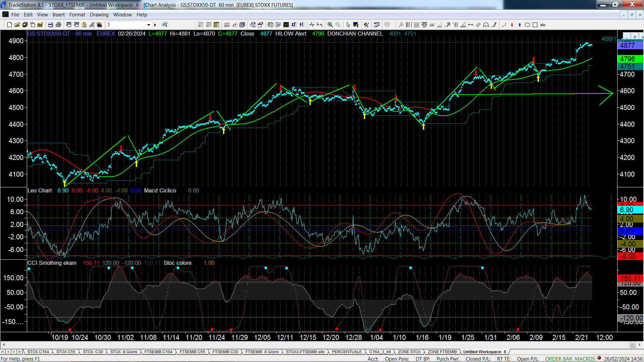Switch to the FTSEMIB C164 tab

158,352
